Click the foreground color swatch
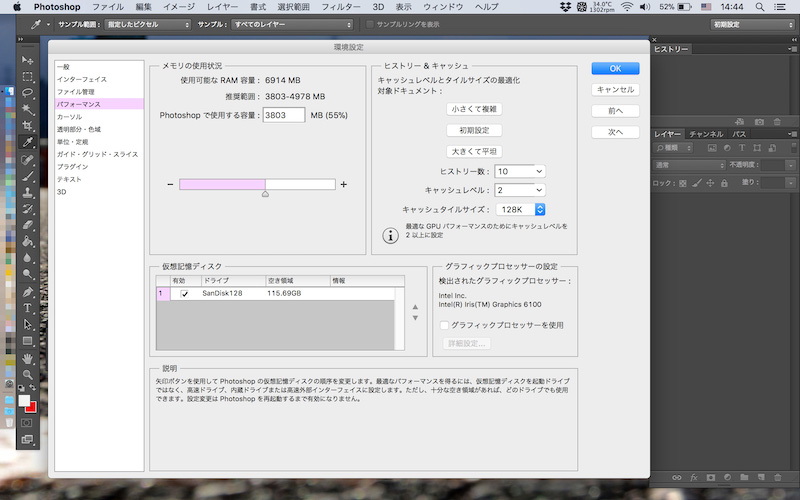Viewport: 800px width, 500px height. [x=23, y=401]
